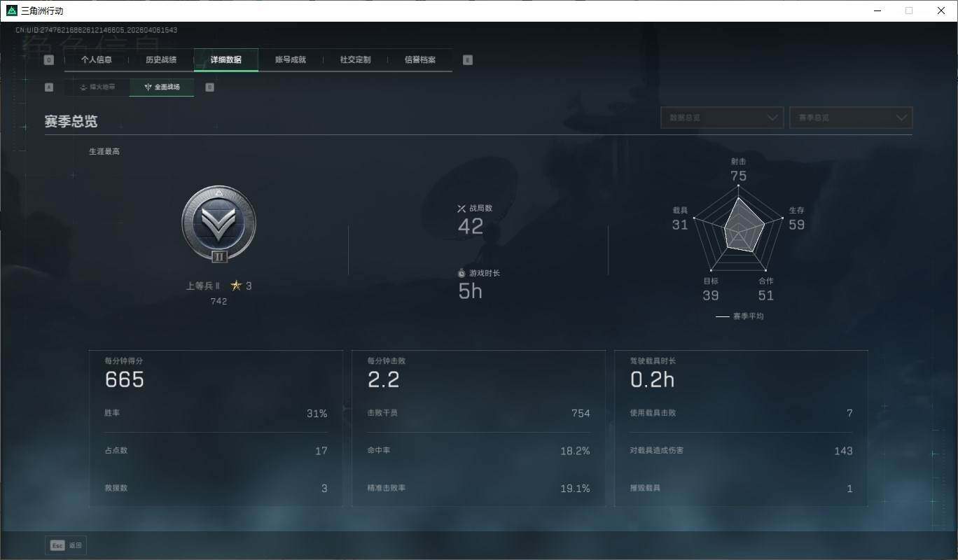Click the 赛季总览 section heading
This screenshot has height=560, width=958.
tap(71, 121)
